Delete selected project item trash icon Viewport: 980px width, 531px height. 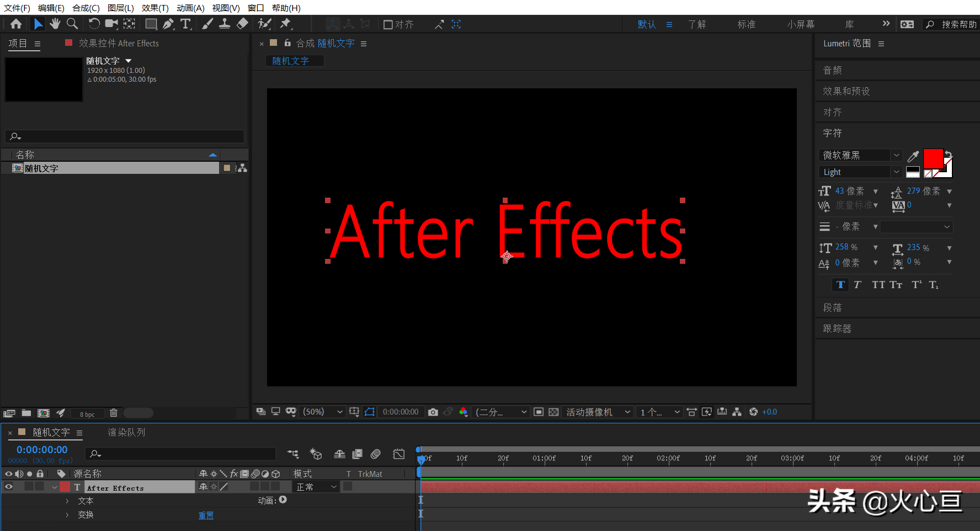pyautogui.click(x=114, y=413)
